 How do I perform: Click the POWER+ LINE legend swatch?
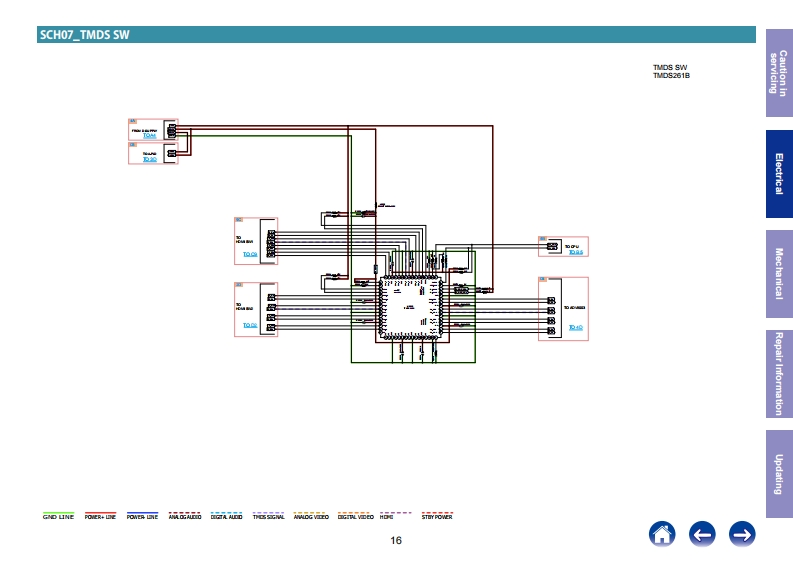(x=100, y=512)
